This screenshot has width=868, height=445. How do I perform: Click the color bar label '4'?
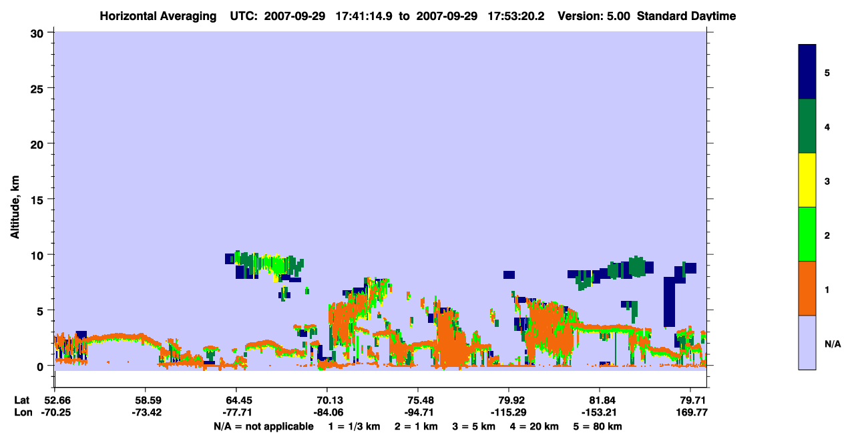(827, 126)
